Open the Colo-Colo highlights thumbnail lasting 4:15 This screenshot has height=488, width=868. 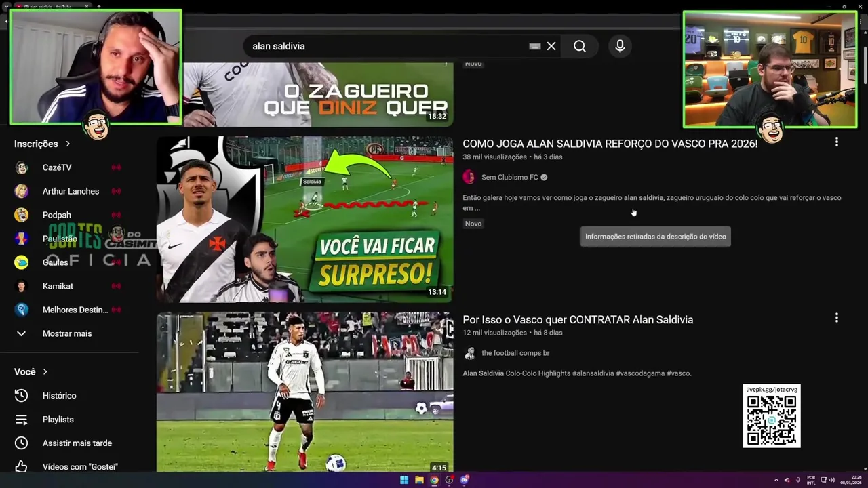click(x=305, y=392)
